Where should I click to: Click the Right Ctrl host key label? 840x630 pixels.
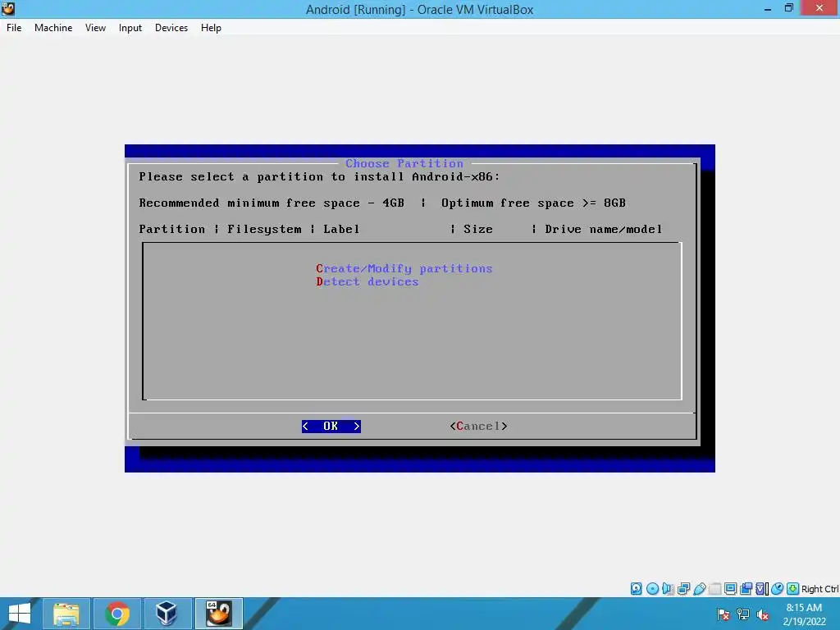820,589
